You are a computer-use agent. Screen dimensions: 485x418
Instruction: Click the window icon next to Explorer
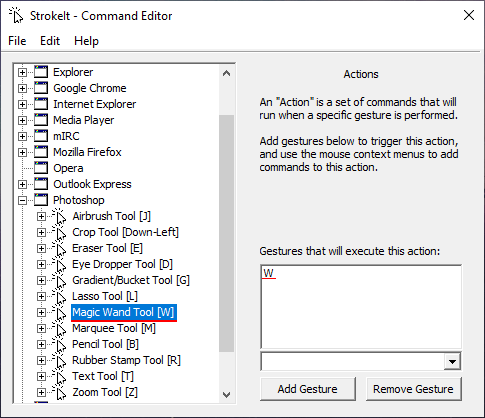(x=41, y=72)
